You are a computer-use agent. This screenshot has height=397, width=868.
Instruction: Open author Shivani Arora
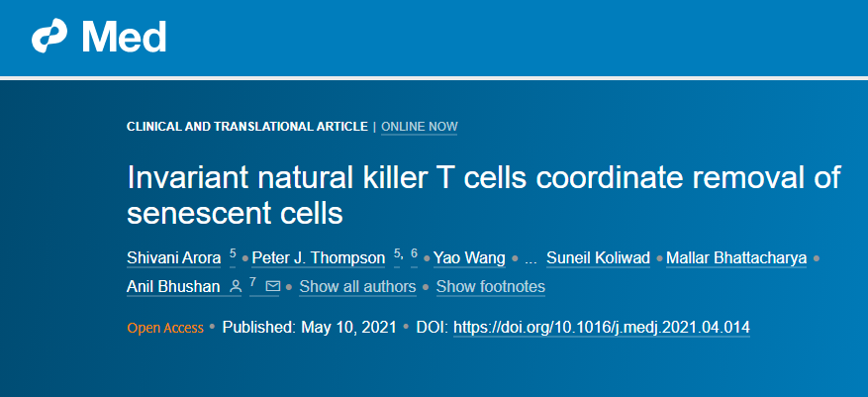click(174, 258)
